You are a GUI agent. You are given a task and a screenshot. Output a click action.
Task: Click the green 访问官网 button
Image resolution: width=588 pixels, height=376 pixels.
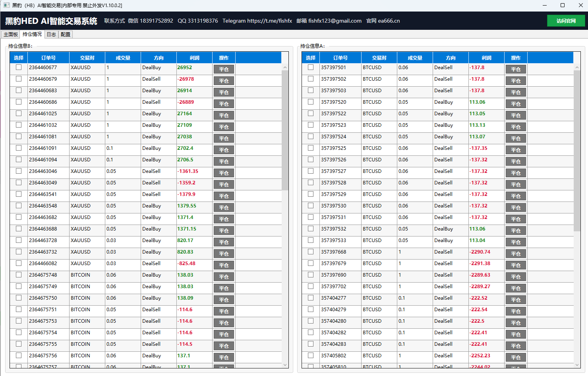click(x=566, y=21)
